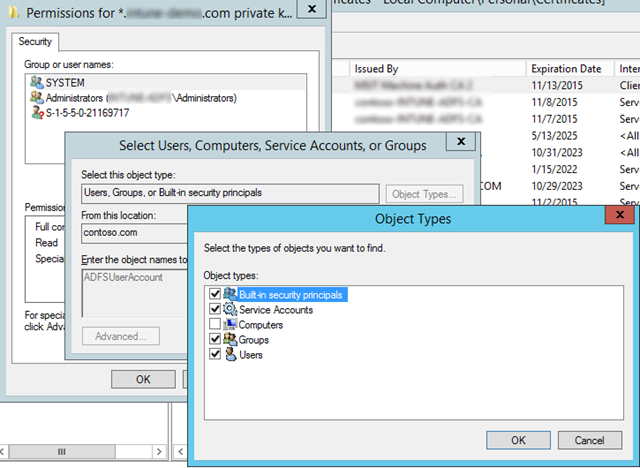Click the Users object type icon
640x468 pixels.
point(229,355)
